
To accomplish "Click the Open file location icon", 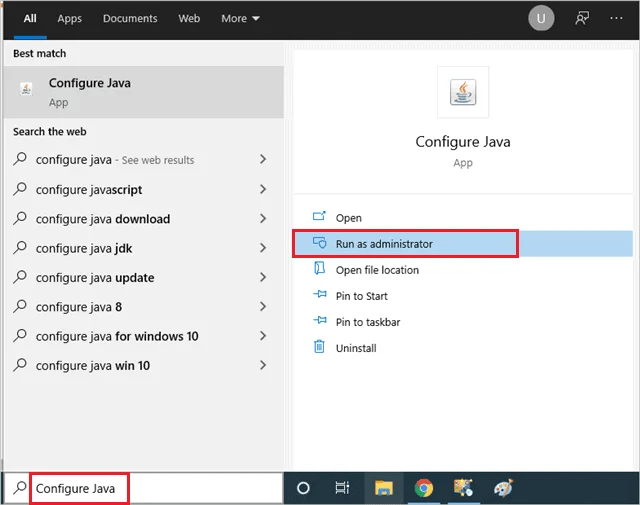I will pos(319,268).
